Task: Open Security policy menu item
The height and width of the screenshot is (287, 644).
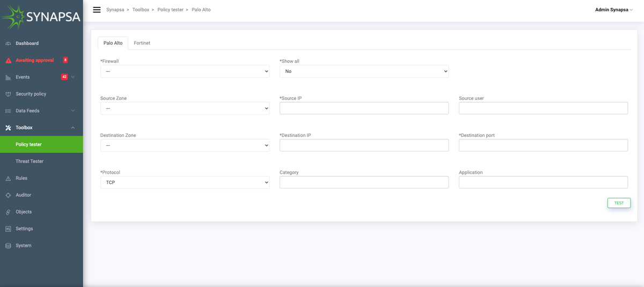Action: (41, 94)
